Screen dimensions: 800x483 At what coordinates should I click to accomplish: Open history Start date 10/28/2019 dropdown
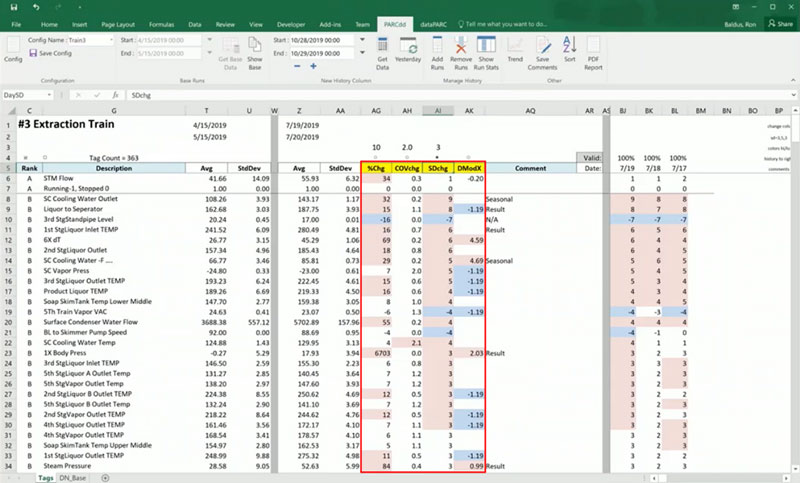(x=362, y=40)
